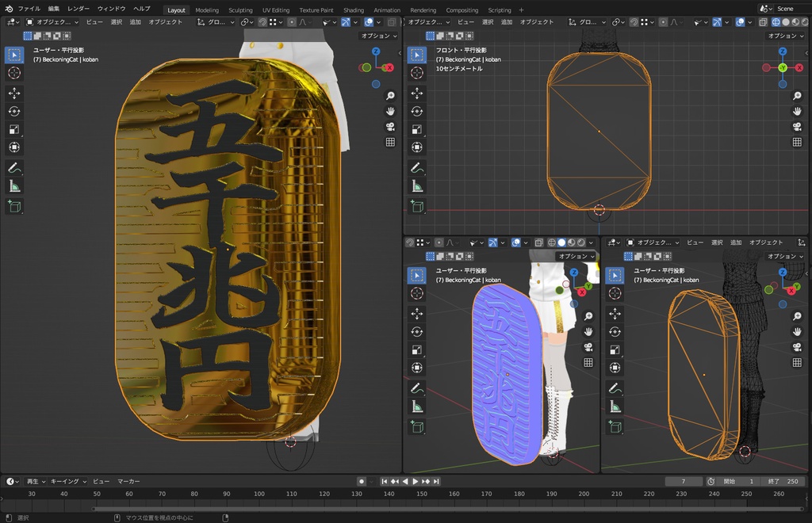The image size is (812, 523).
Task: Click the pan hand icon in the left viewport
Action: (390, 111)
